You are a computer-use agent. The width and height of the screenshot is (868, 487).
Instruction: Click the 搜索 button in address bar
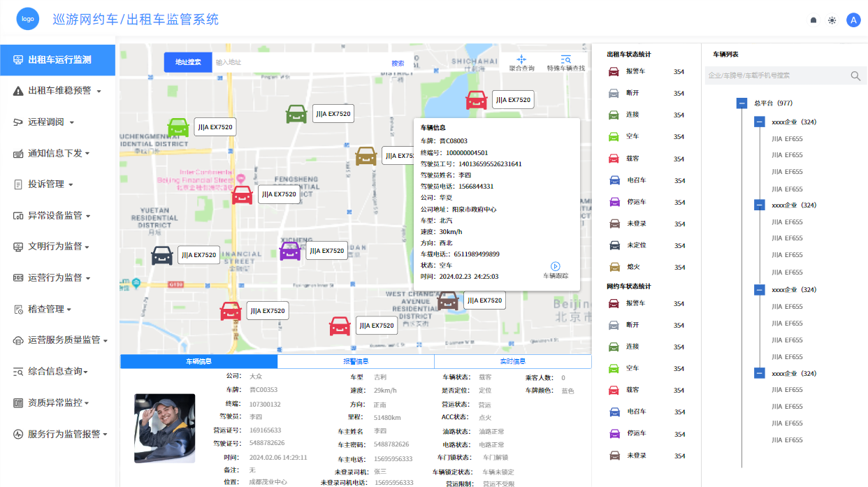click(398, 63)
